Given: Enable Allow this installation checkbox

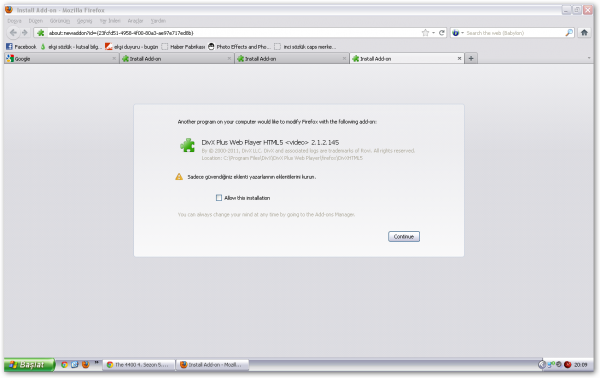Looking at the screenshot, I should [x=218, y=198].
